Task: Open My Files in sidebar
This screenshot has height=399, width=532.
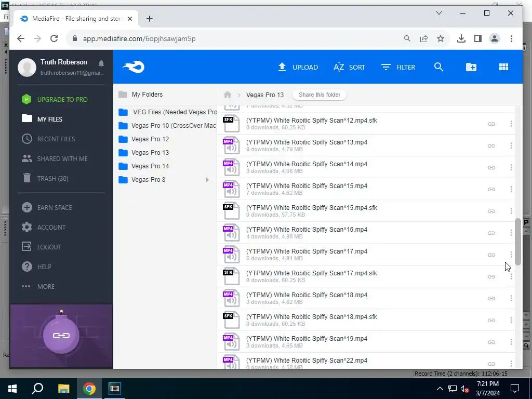Action: [42, 119]
